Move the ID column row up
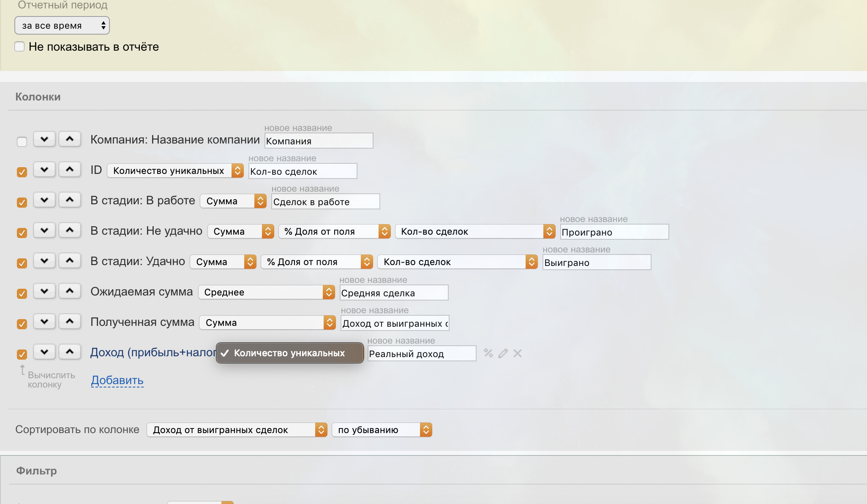 70,170
